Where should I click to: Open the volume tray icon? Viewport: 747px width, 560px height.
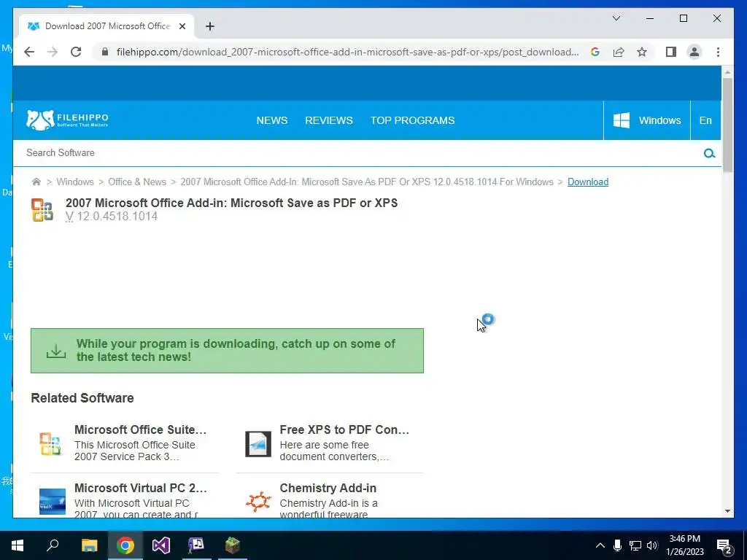652,545
